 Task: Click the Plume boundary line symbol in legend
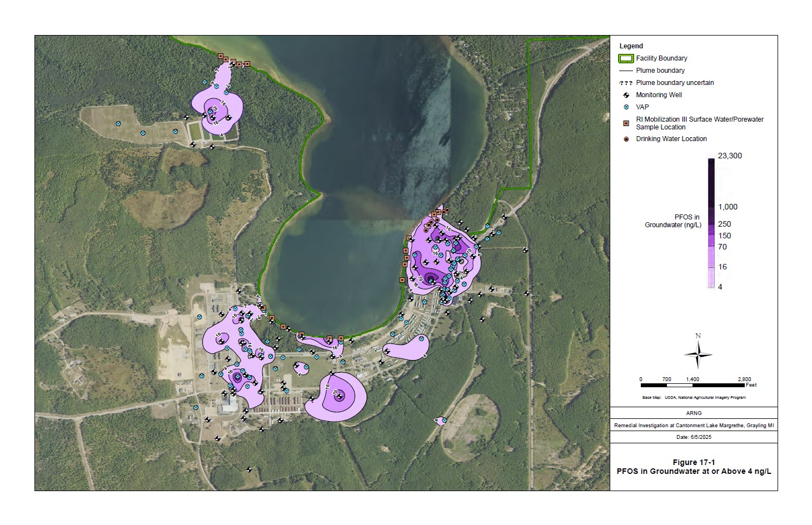pos(626,71)
